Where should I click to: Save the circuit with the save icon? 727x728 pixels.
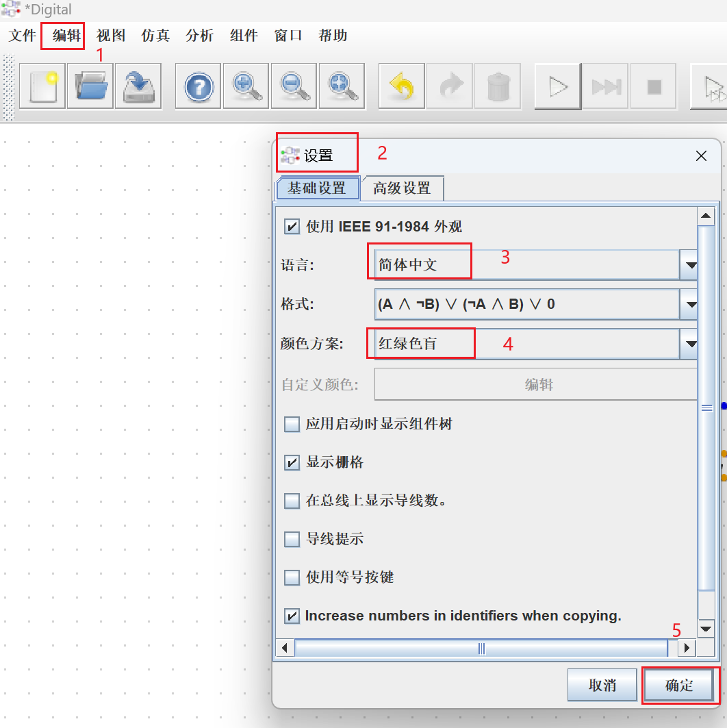pos(138,86)
